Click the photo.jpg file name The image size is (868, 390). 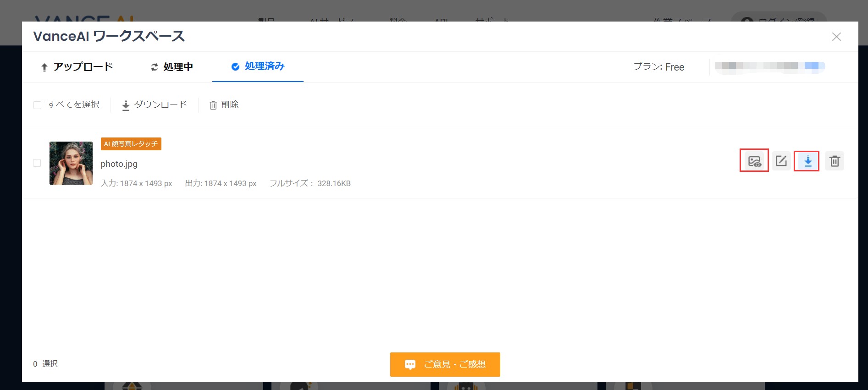pyautogui.click(x=119, y=164)
